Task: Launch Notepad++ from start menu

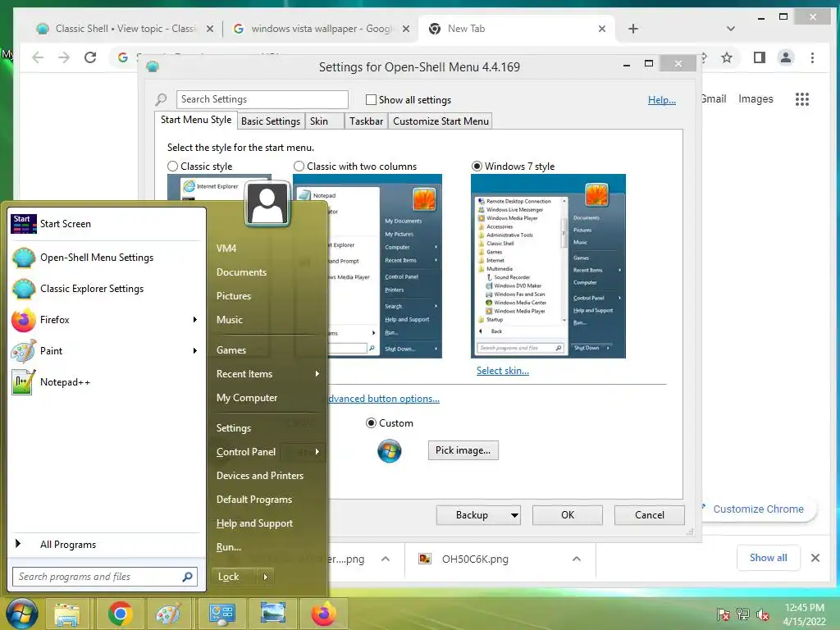Action: tap(107, 382)
